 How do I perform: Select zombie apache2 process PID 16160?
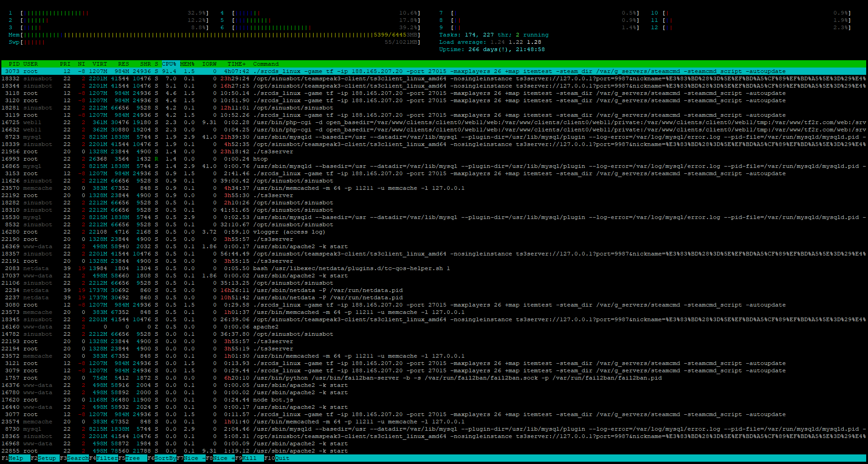pos(434,327)
